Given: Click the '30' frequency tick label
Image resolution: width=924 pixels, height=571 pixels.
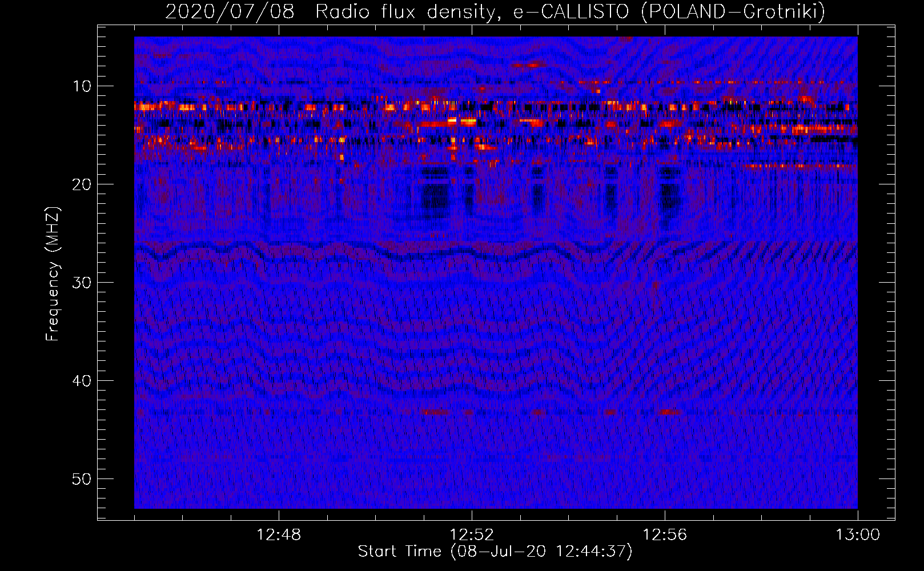Looking at the screenshot, I should coord(82,283).
